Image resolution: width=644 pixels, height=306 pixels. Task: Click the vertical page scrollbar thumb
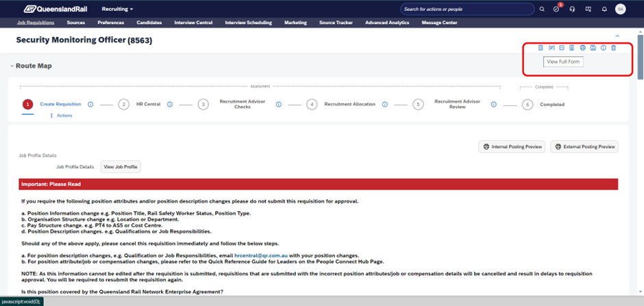(640, 58)
